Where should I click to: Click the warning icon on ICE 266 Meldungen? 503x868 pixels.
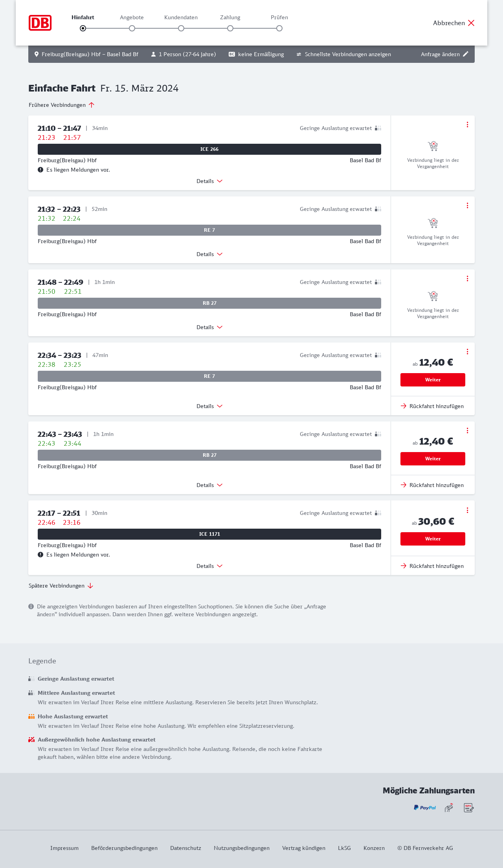(40, 170)
